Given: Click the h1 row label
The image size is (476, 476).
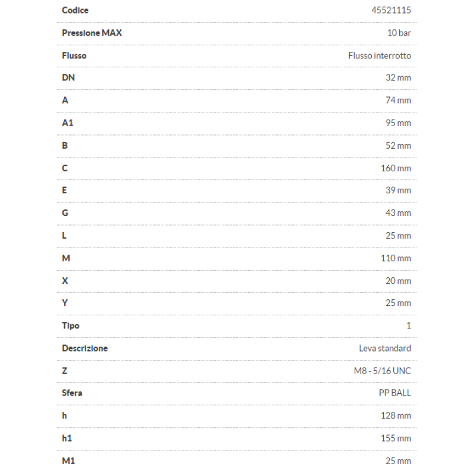Looking at the screenshot, I should pyautogui.click(x=67, y=438).
